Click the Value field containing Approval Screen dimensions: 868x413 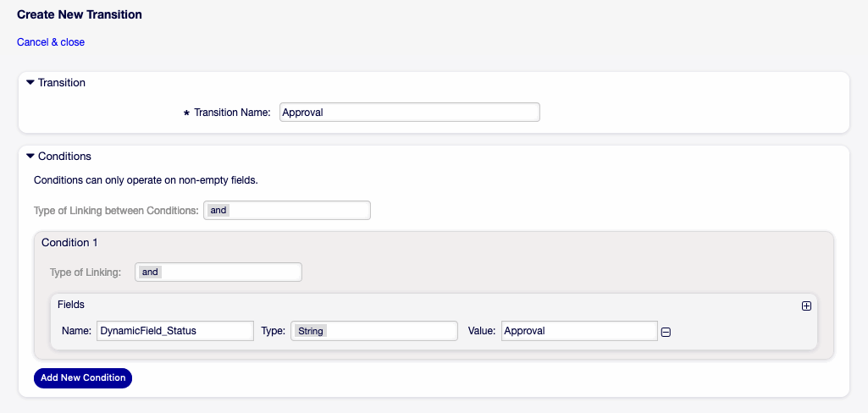point(579,331)
